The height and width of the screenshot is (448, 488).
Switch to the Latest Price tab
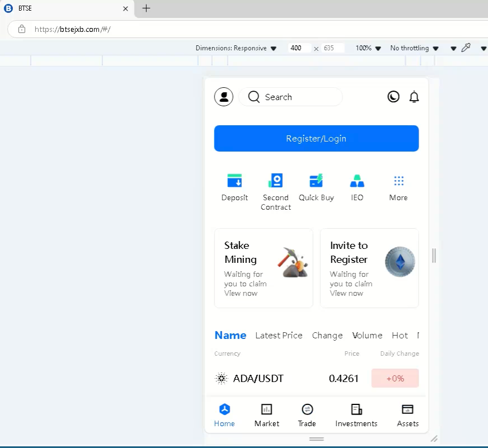(279, 336)
